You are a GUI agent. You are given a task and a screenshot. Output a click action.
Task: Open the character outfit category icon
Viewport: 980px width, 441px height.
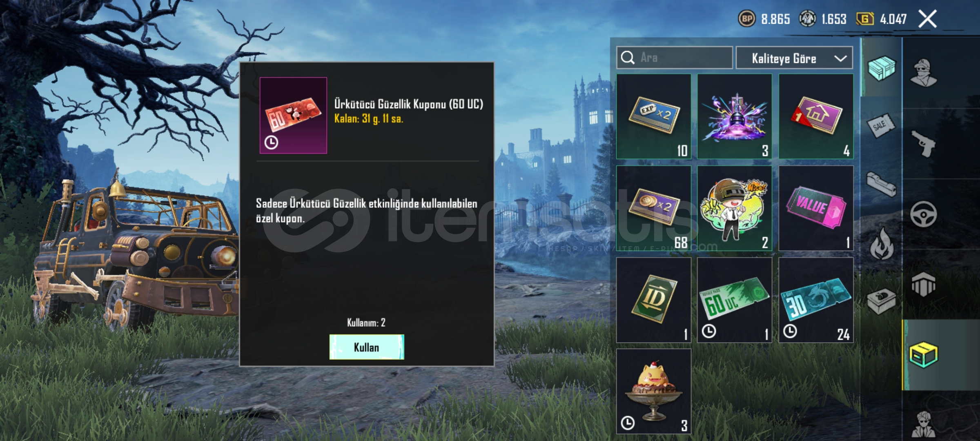pos(923,73)
